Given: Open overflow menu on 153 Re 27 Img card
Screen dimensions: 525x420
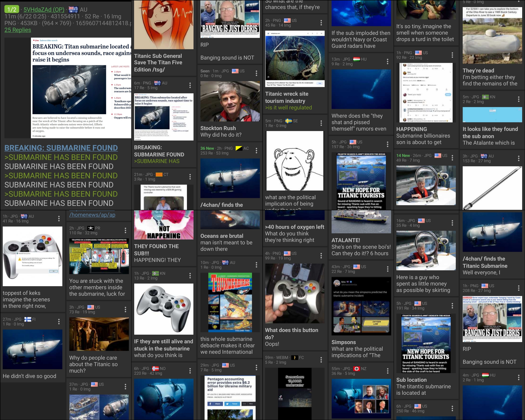Looking at the screenshot, I should (518, 158).
